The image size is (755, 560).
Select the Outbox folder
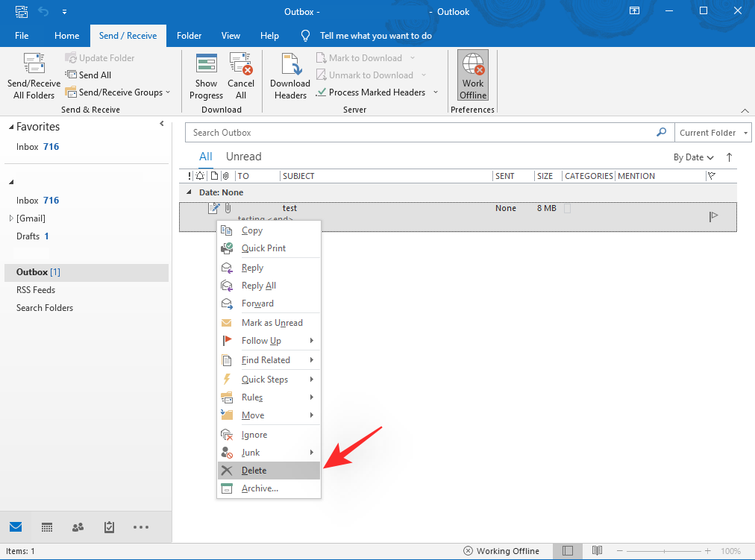(87, 272)
